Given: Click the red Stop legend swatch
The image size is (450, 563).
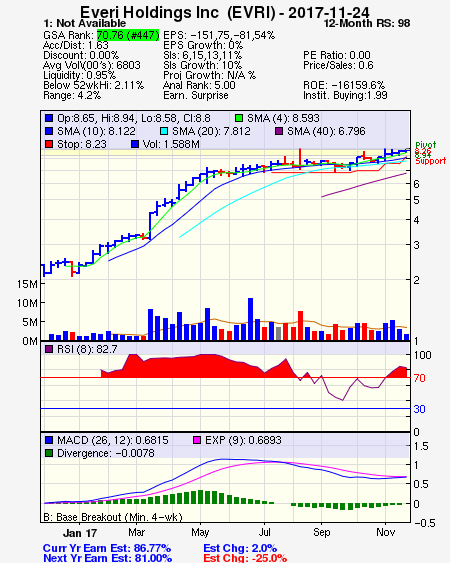Looking at the screenshot, I should pyautogui.click(x=49, y=144).
